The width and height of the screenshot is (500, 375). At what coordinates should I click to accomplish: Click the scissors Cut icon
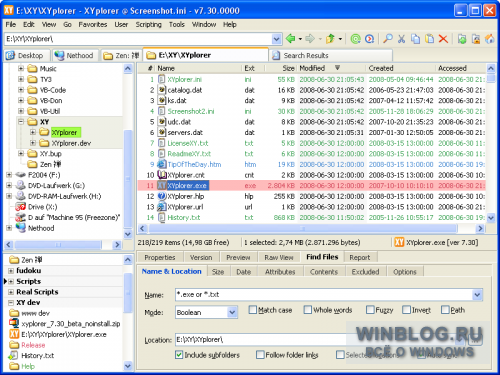pos(401,39)
